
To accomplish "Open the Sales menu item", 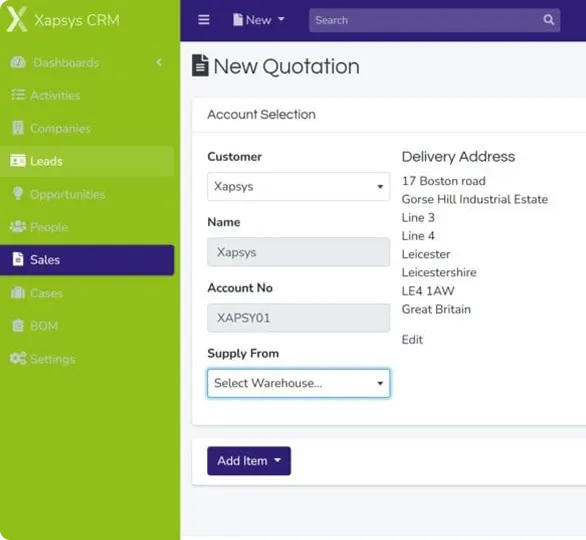I will [87, 260].
